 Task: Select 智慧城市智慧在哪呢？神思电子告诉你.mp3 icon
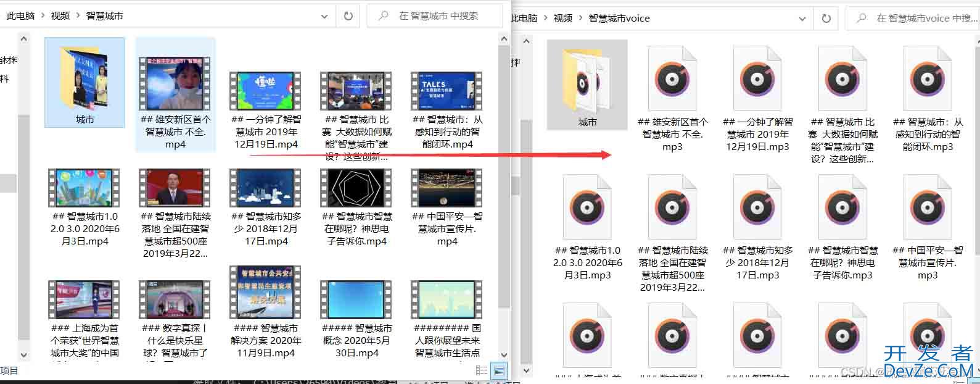coord(842,207)
